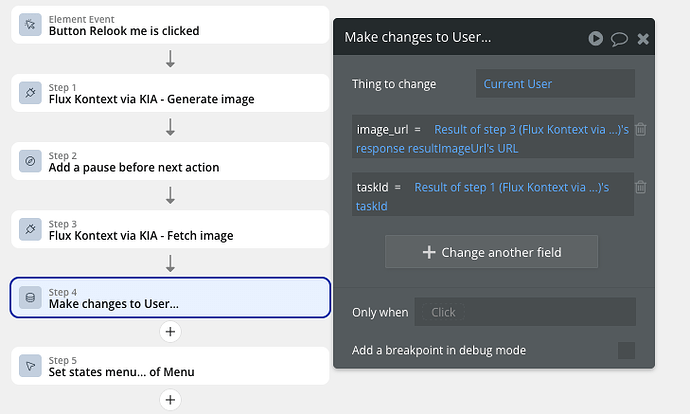
Task: Select the Button Relook me is clicked event
Action: (170, 24)
